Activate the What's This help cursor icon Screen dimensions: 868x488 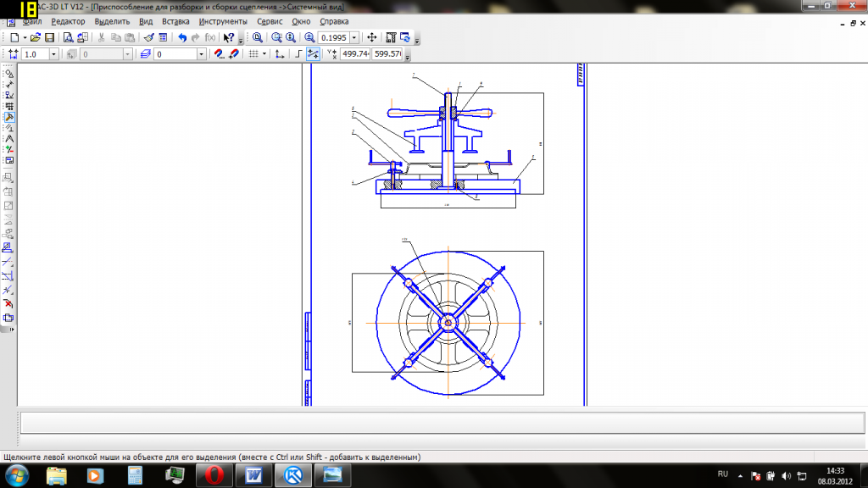[228, 37]
